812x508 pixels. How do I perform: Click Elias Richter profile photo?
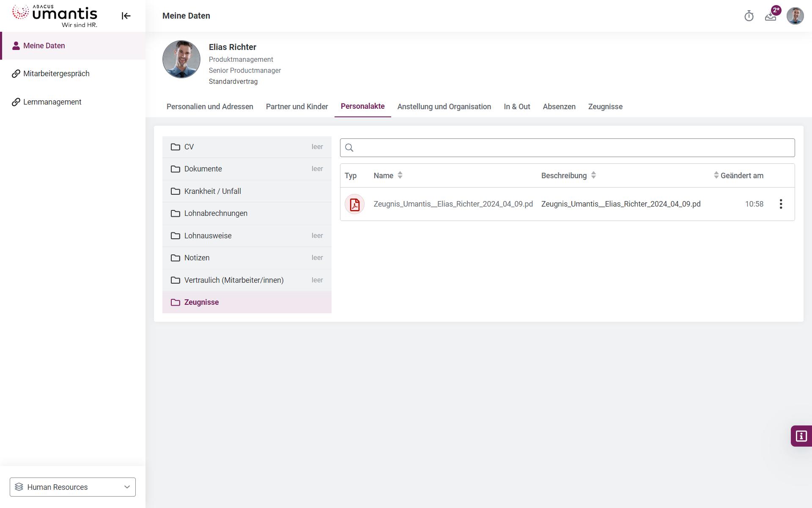coord(181,60)
